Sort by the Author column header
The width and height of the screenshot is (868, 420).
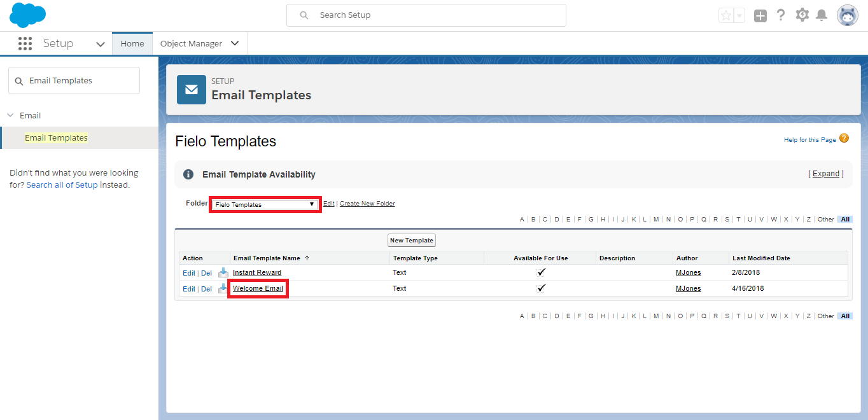pyautogui.click(x=687, y=258)
